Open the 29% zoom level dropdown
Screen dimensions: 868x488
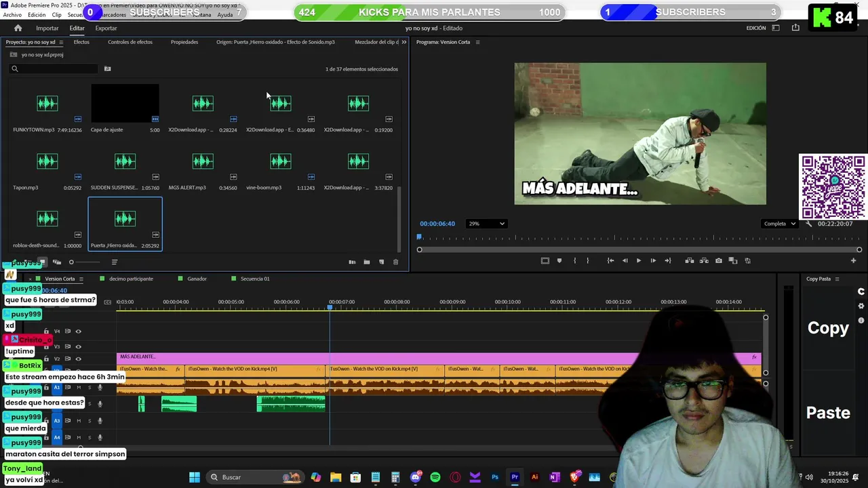[486, 224]
